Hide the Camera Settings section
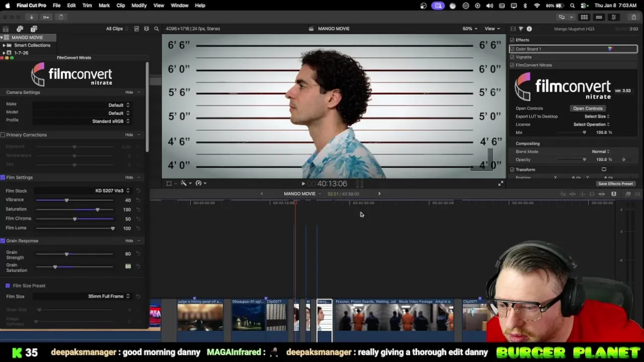644x362 pixels. pyautogui.click(x=129, y=93)
